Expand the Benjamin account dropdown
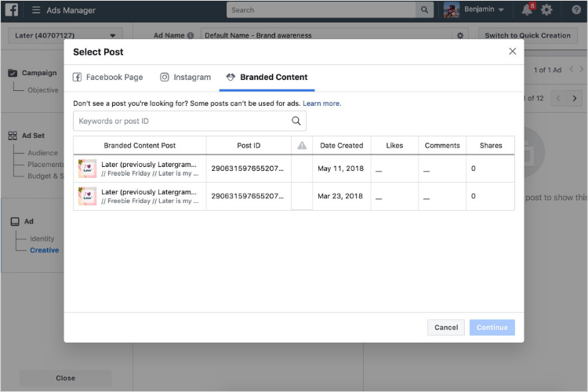 click(502, 9)
